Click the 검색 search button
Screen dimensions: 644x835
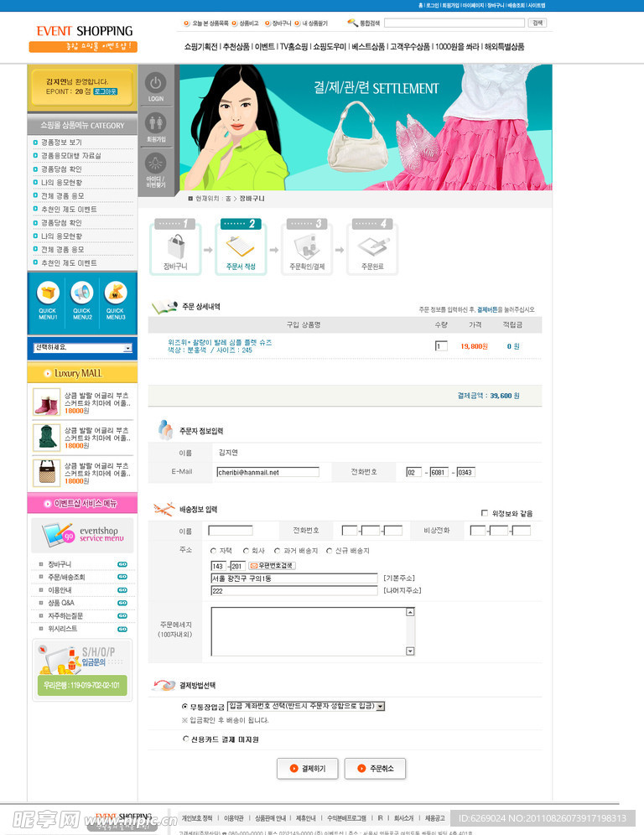pos(537,23)
